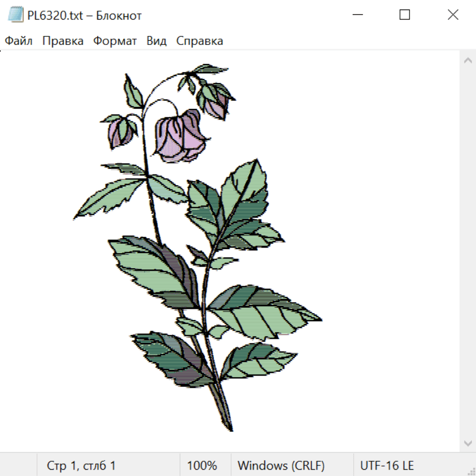
Task: Click the PL6320.txt title text
Action: tap(55, 15)
